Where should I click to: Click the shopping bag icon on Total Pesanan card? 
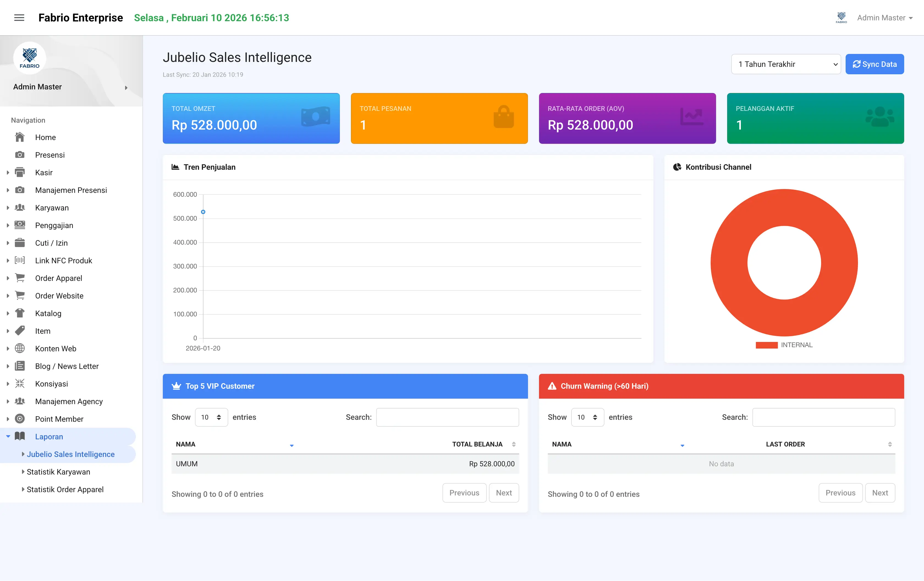tap(504, 117)
